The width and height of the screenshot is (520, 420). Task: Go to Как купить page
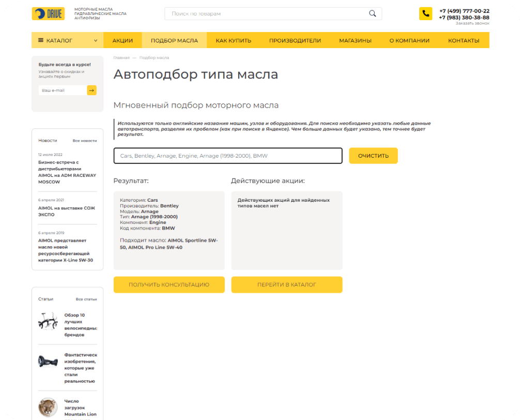233,40
